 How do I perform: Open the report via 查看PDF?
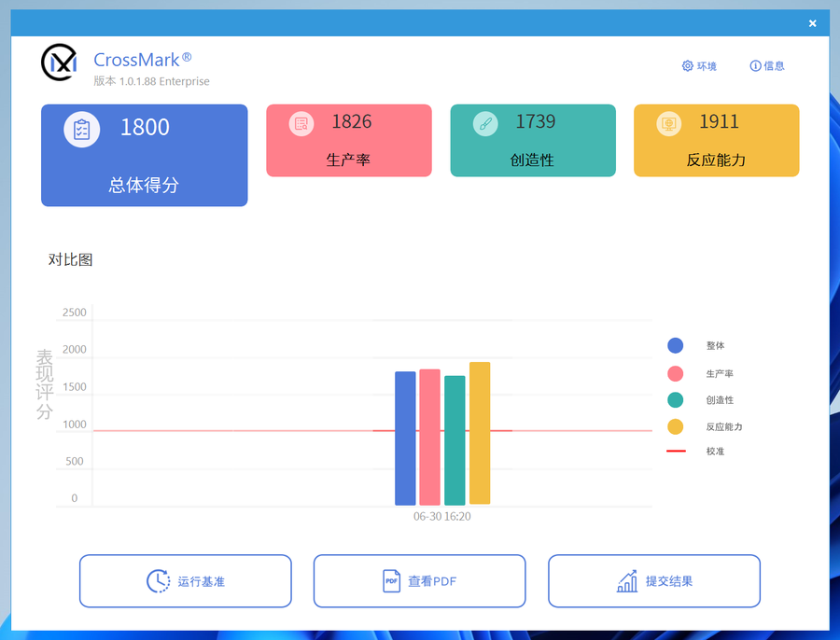tap(419, 581)
